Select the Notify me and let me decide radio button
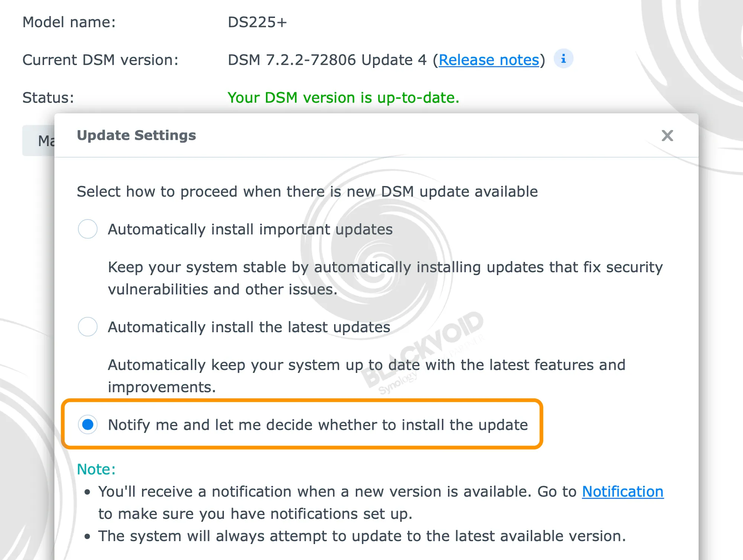Screen dimensions: 743x560 click(x=88, y=424)
